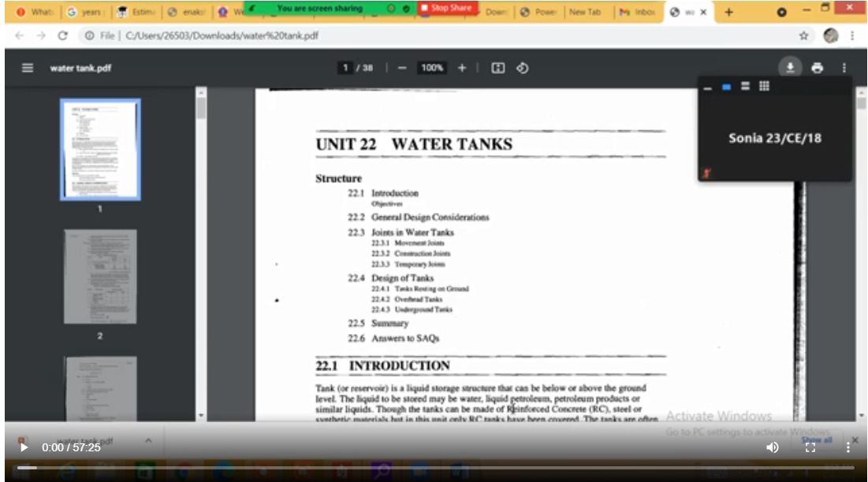Click the address bar file path
Screen dimensions: 868x482
point(222,35)
